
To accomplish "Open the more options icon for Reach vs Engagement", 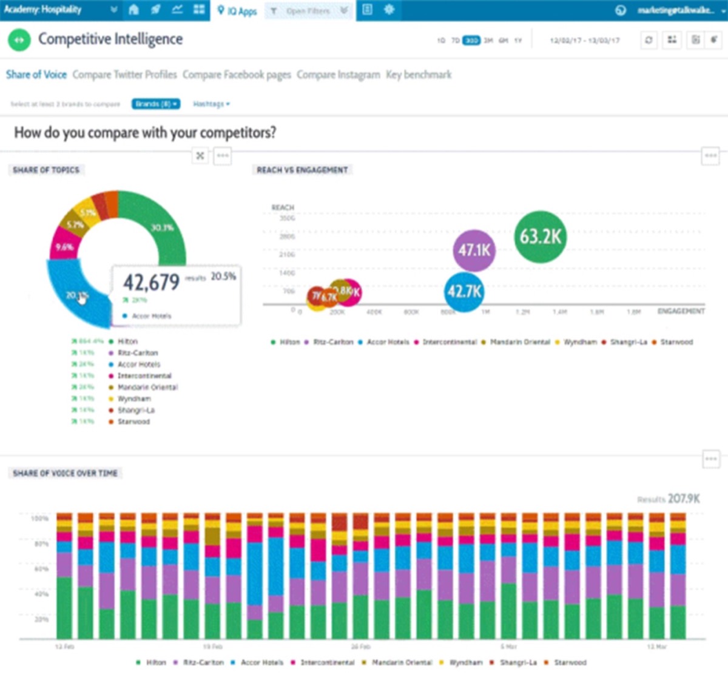I will point(710,155).
